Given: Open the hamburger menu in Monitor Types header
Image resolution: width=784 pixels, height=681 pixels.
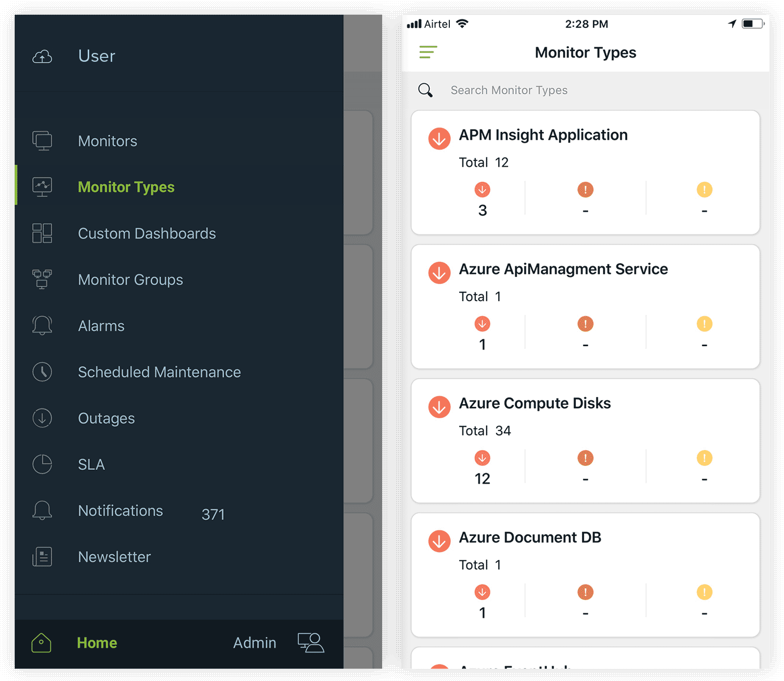Looking at the screenshot, I should click(x=428, y=52).
